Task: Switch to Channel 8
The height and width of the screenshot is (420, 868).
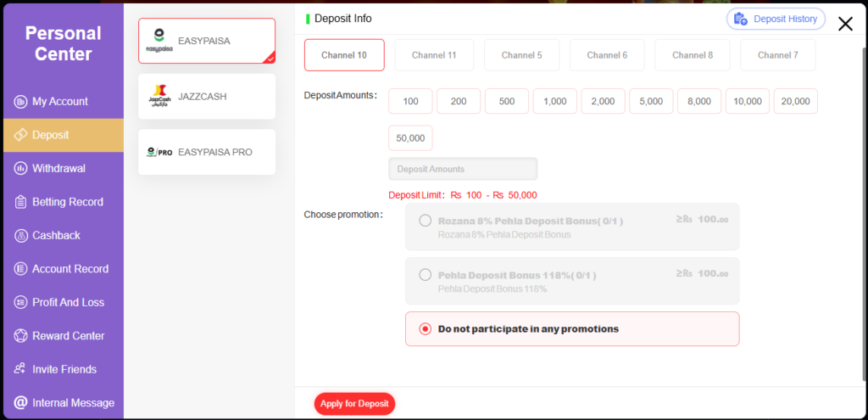Action: (693, 55)
